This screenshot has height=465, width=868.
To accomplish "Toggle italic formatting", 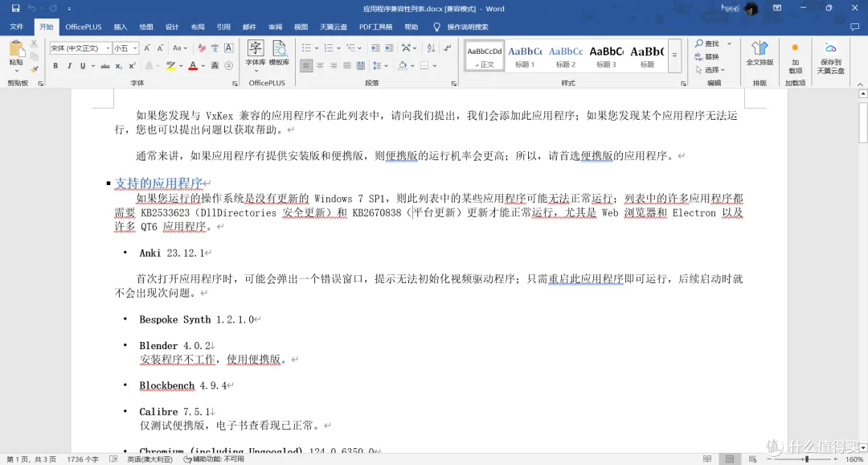I will [x=69, y=66].
